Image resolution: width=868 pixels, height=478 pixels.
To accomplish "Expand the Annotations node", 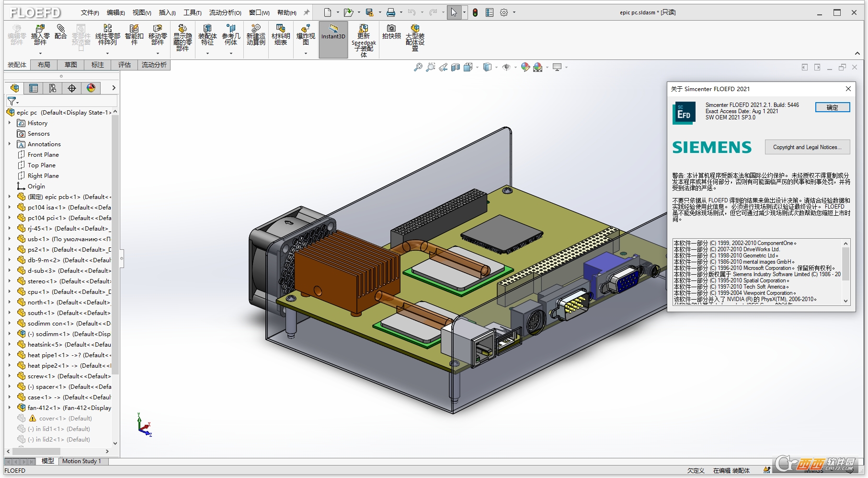I will pyautogui.click(x=9, y=144).
